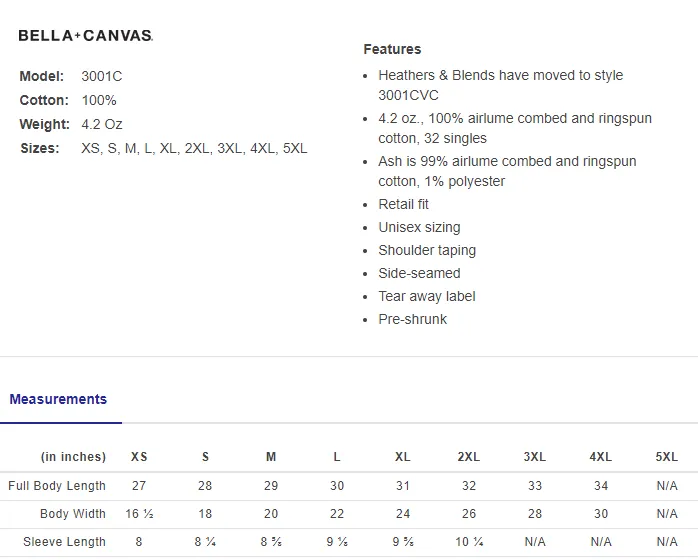Select the Sleeve Length row label
The width and height of the screenshot is (698, 560).
(x=65, y=542)
